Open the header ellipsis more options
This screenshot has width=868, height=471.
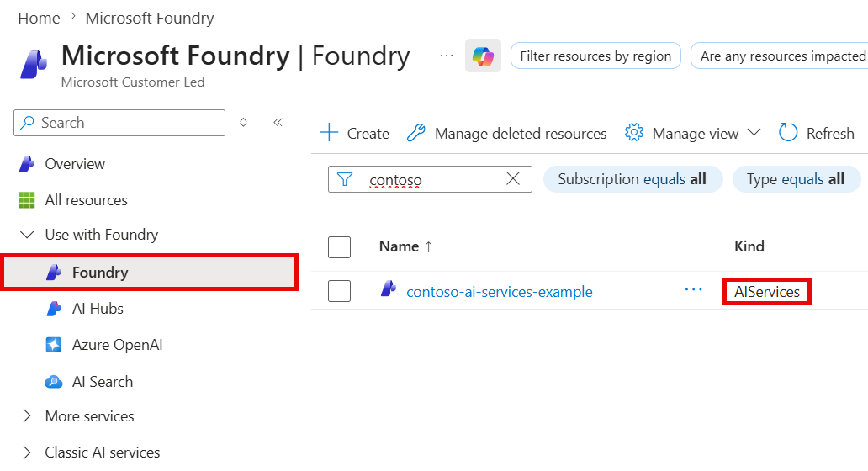[x=446, y=56]
